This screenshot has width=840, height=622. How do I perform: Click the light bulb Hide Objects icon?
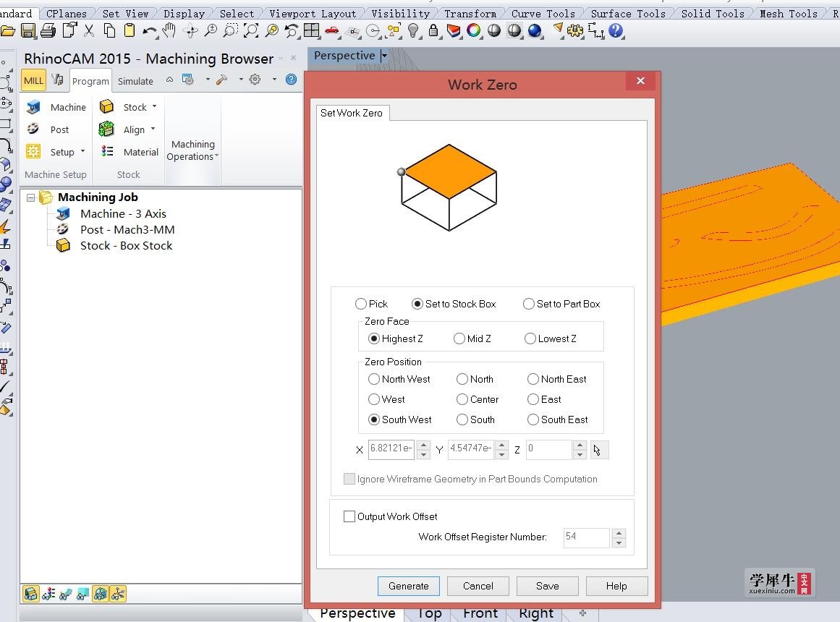coord(413,30)
